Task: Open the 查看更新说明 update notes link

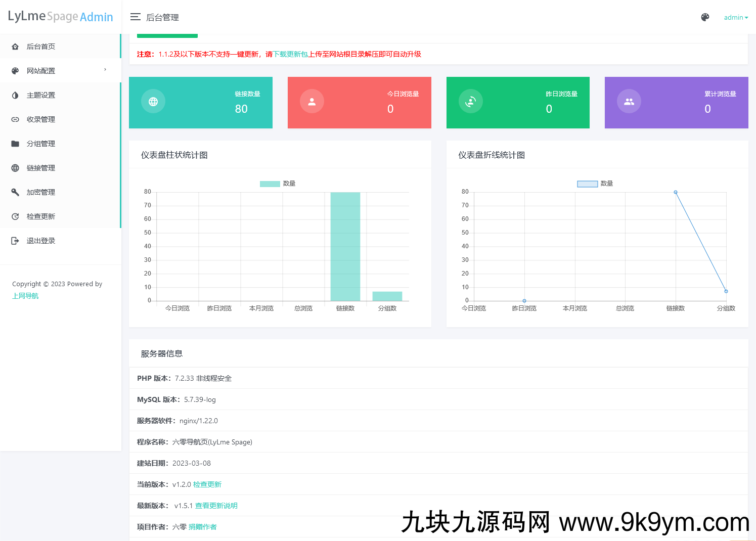Action: [216, 505]
